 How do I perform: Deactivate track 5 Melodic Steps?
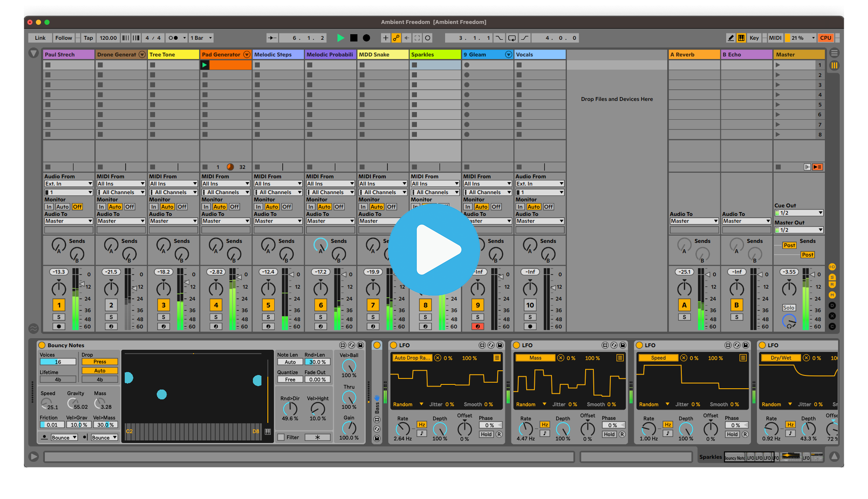268,305
